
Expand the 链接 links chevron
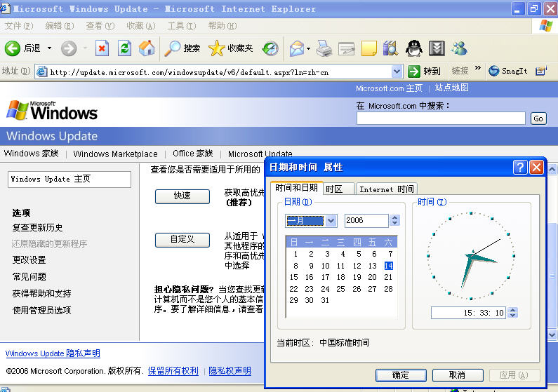[x=477, y=68]
